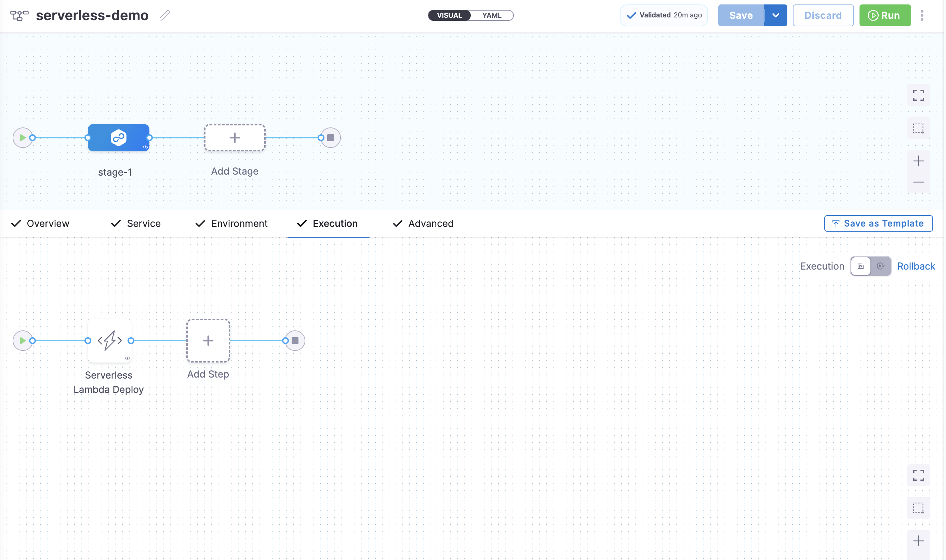The height and width of the screenshot is (560, 946).
Task: Open the Validated status details
Action: click(x=664, y=15)
